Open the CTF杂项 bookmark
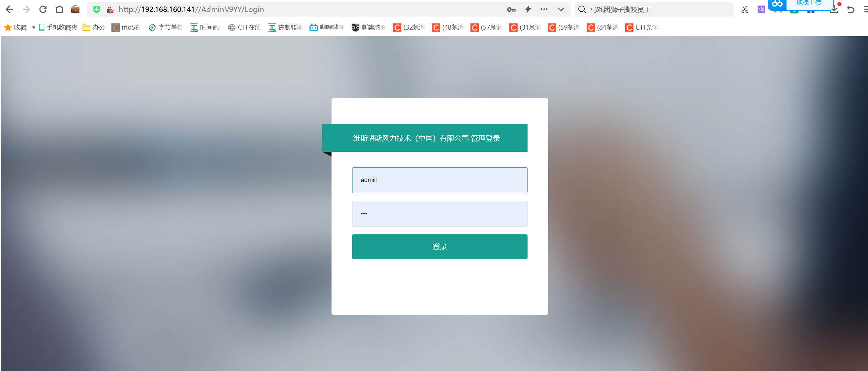This screenshot has width=868, height=371. 642,27
